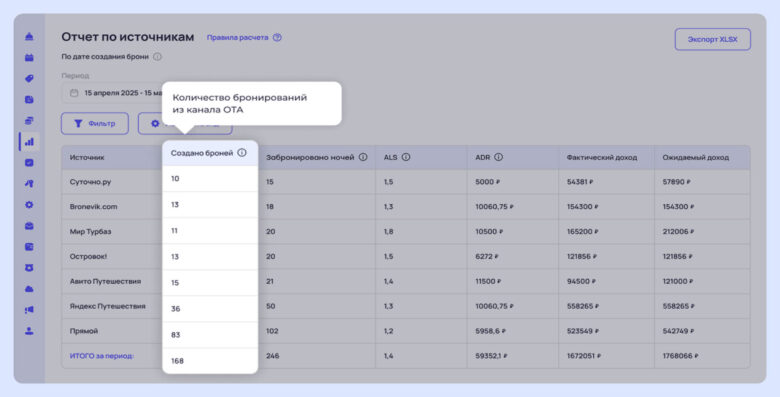The width and height of the screenshot is (780, 397).
Task: Click the info icon beside Забронировано ночей
Action: (x=363, y=157)
